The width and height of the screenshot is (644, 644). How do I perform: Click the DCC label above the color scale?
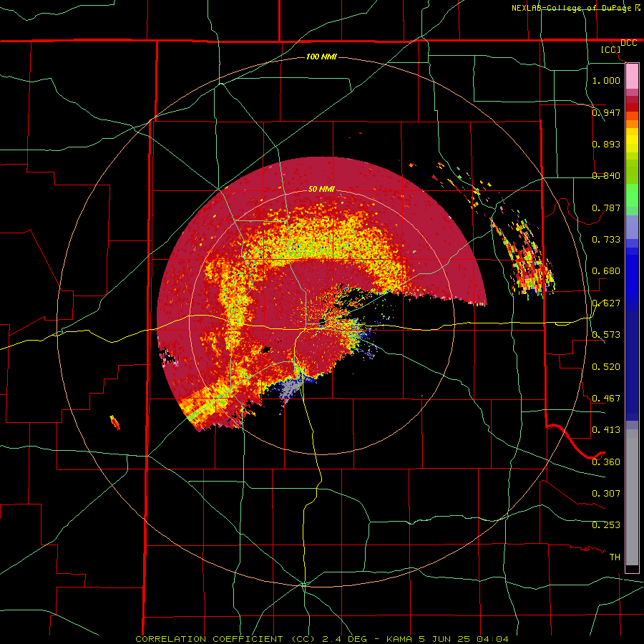click(628, 43)
